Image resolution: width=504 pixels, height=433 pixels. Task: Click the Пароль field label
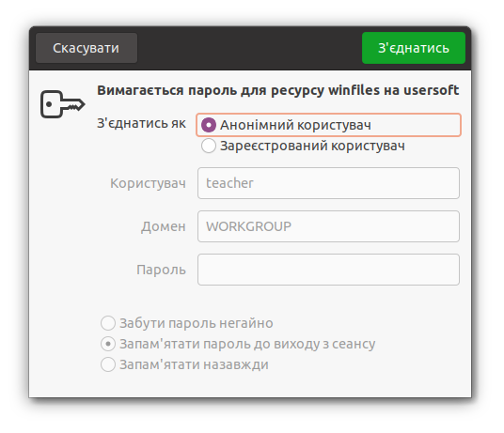tap(161, 270)
